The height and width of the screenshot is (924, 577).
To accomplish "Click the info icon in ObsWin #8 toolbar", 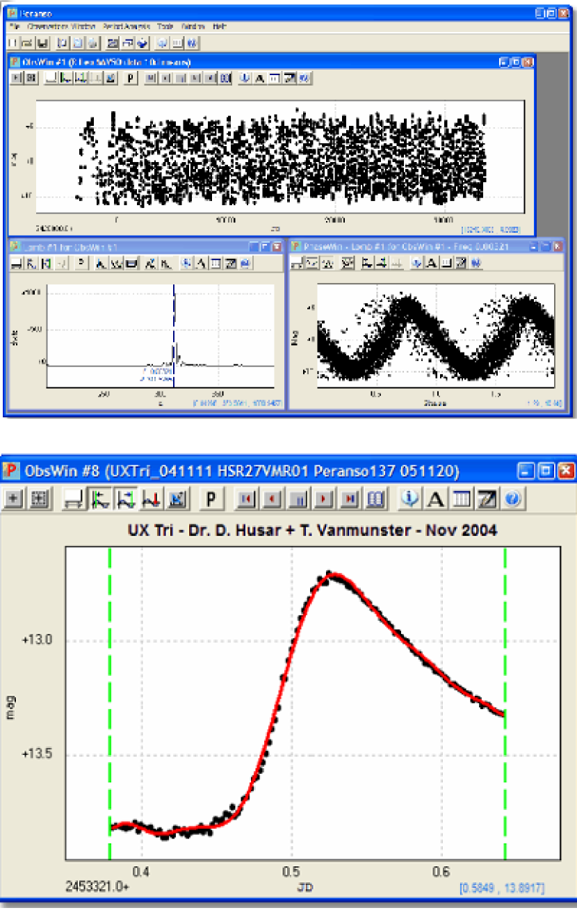I will 412,499.
